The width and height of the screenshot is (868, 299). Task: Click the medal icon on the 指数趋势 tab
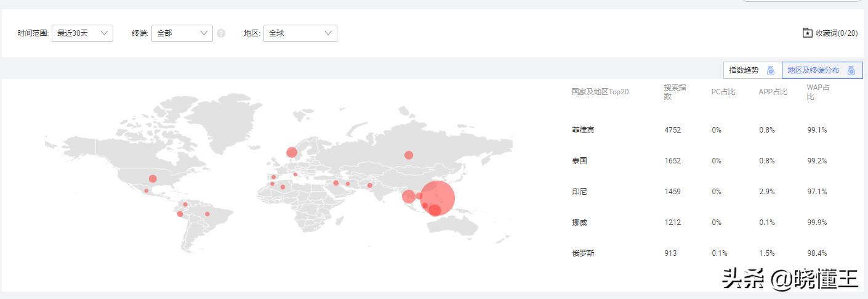(x=770, y=70)
